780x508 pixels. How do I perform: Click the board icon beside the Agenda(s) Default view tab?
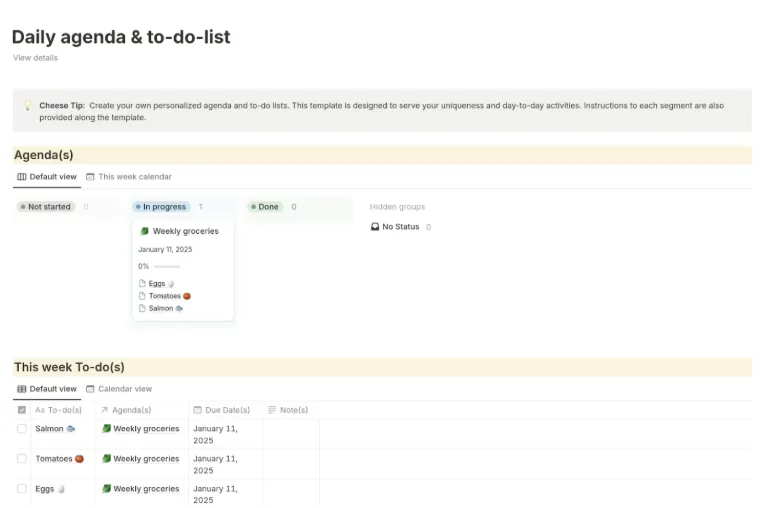tap(21, 177)
